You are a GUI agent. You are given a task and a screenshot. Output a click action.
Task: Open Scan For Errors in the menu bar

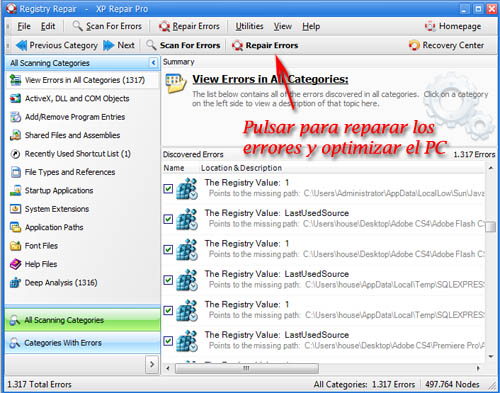pos(107,26)
